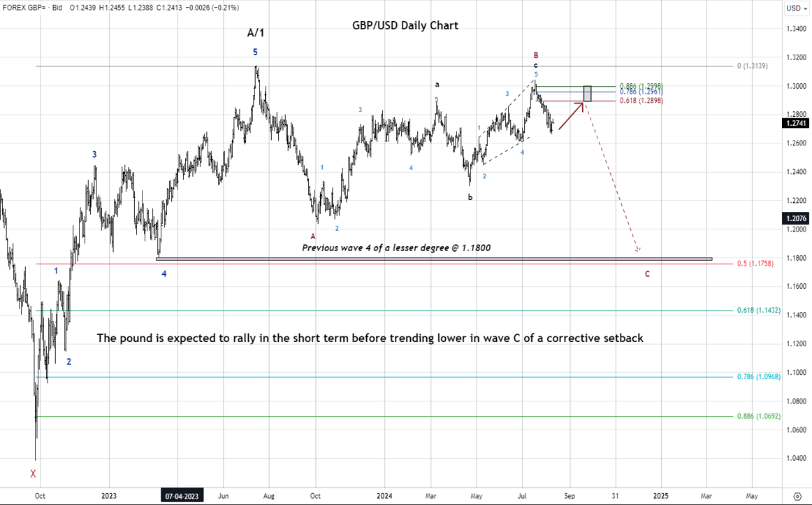Click the 2024 label on time axis
The height and width of the screenshot is (505, 812).
pos(385,496)
